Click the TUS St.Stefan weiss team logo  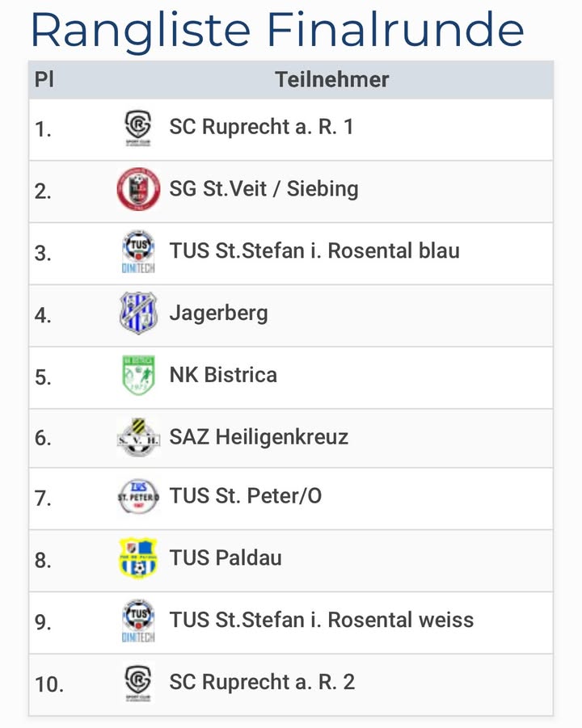137,621
